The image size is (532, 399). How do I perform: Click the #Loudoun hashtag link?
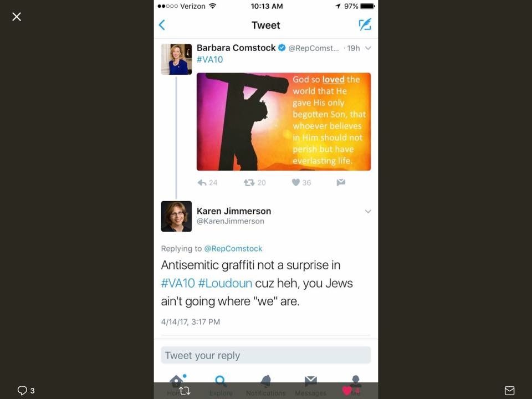coord(225,283)
